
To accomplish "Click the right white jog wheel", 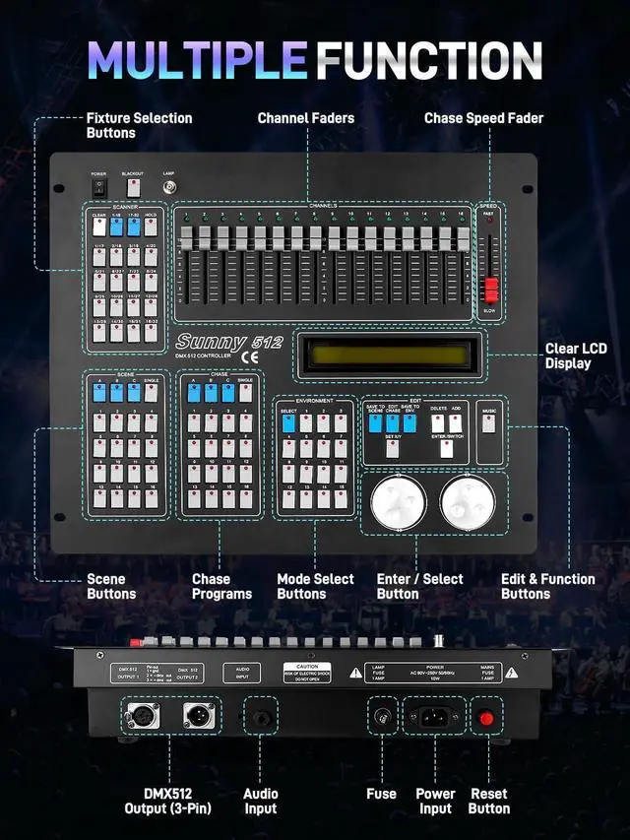I will click(x=468, y=502).
